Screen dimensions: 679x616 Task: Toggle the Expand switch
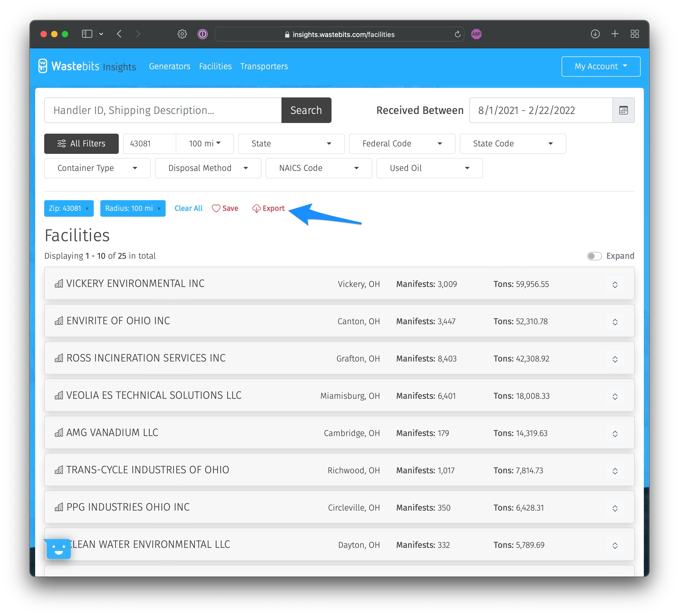pos(594,256)
